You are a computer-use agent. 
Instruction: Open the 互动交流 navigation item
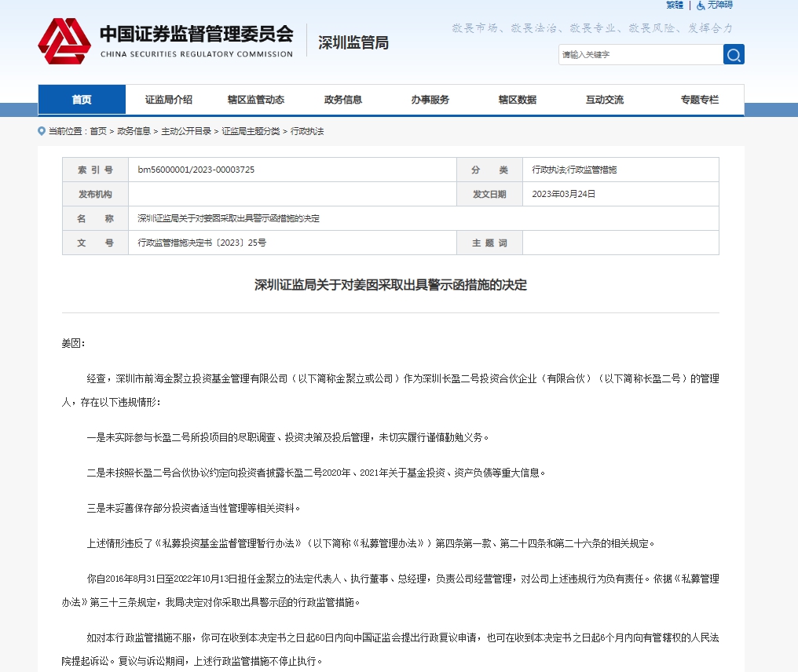click(605, 100)
